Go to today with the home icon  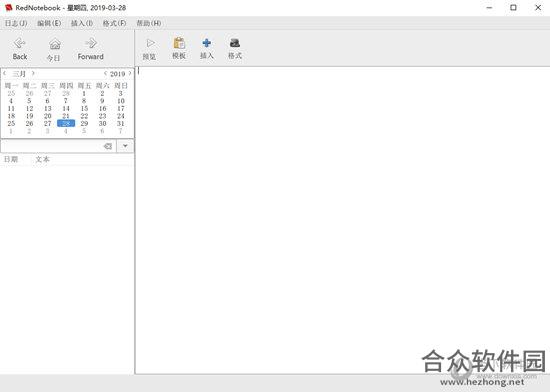pyautogui.click(x=54, y=44)
